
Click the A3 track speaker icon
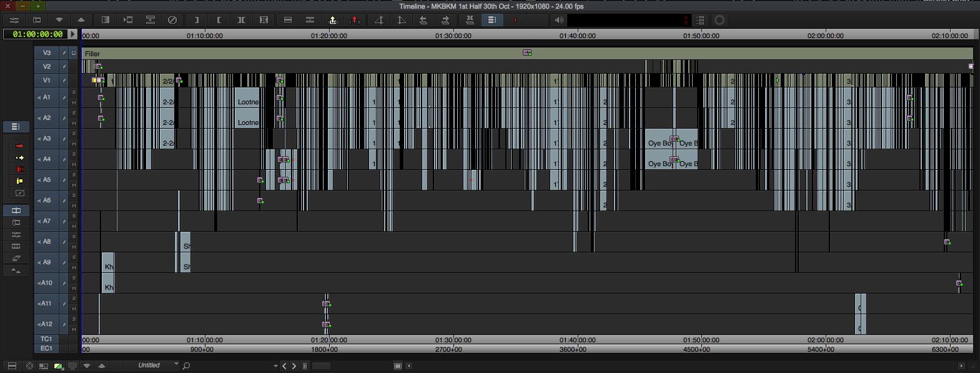point(39,139)
